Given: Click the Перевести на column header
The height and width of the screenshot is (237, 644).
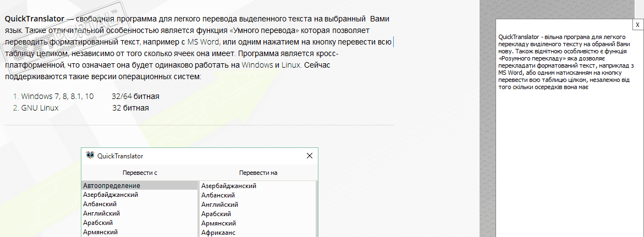Looking at the screenshot, I should [258, 173].
